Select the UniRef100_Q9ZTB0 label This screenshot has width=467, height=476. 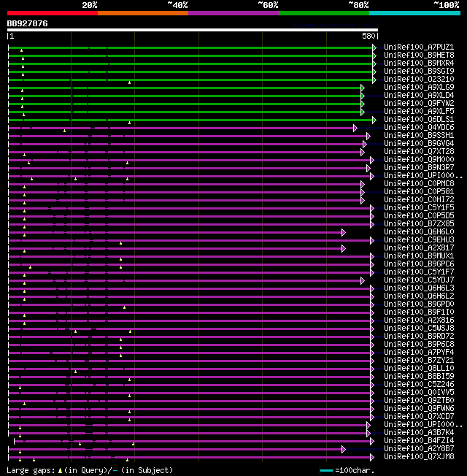[419, 400]
